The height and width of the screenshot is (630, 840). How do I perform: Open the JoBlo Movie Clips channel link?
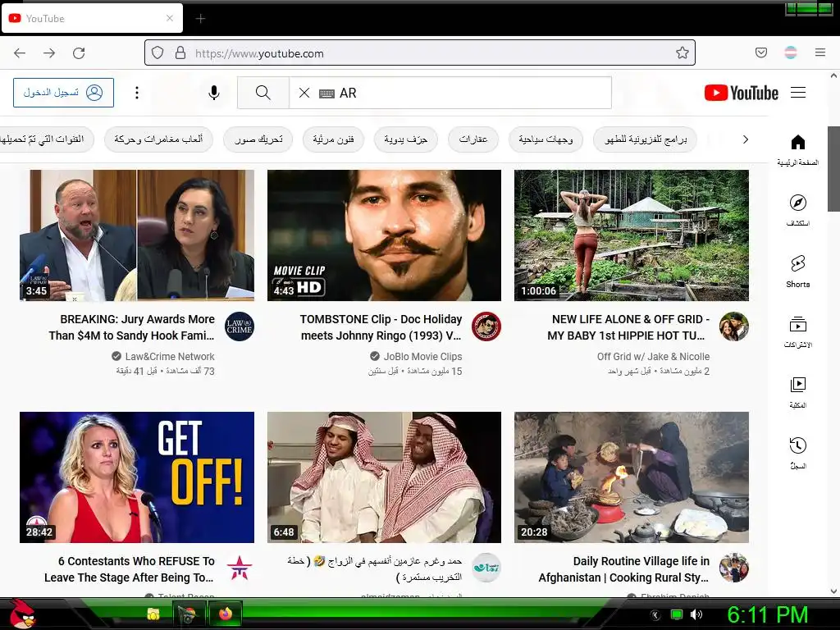[x=422, y=356]
